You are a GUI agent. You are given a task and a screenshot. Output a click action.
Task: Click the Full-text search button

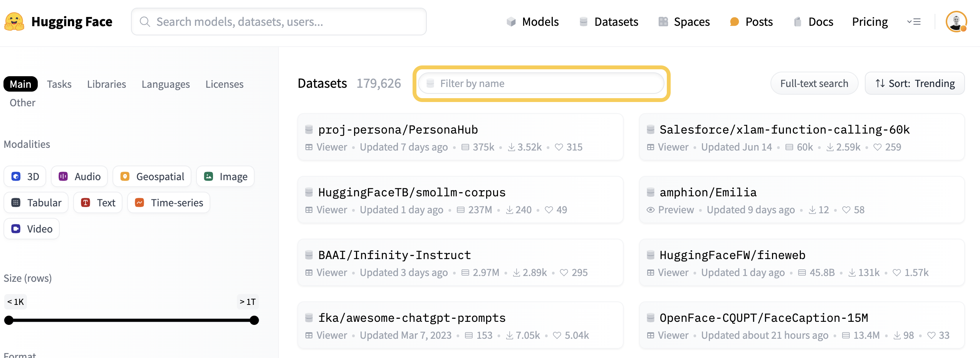click(x=814, y=83)
